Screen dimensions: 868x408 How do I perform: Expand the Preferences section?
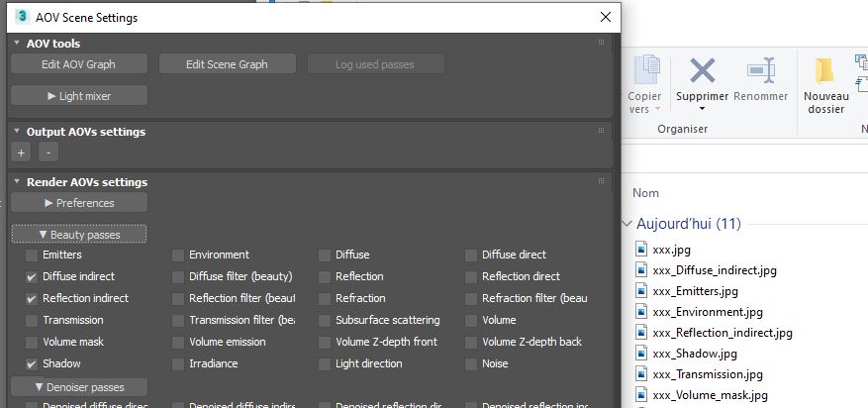pos(79,203)
